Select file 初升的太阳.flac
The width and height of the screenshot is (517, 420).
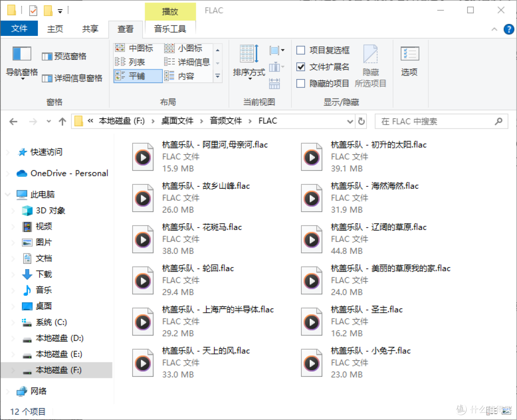364,157
